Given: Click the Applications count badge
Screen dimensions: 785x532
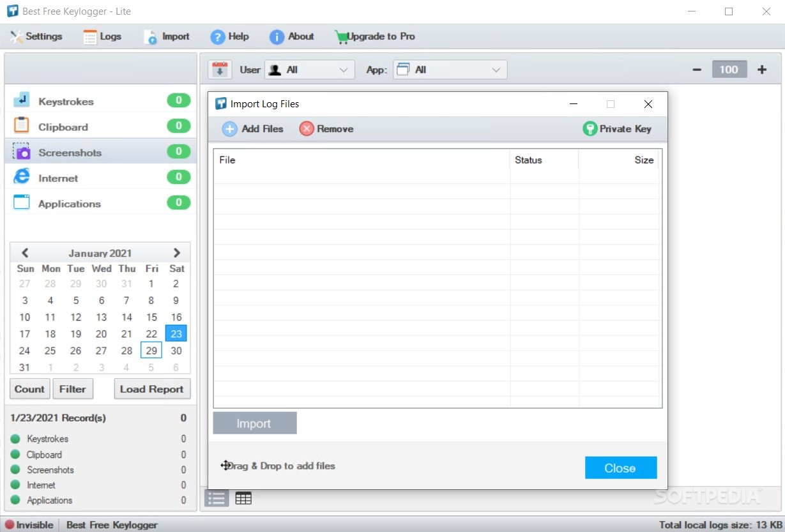Looking at the screenshot, I should pos(179,202).
